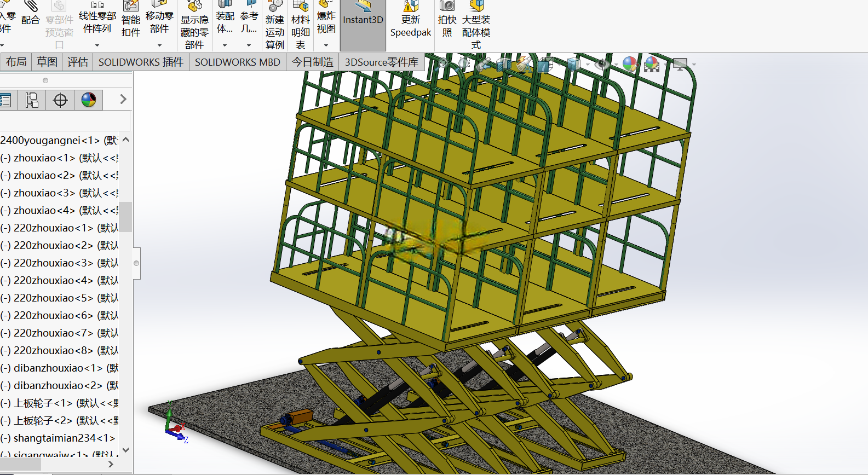Open the Apply Scene icon
868x475 pixels.
click(652, 65)
